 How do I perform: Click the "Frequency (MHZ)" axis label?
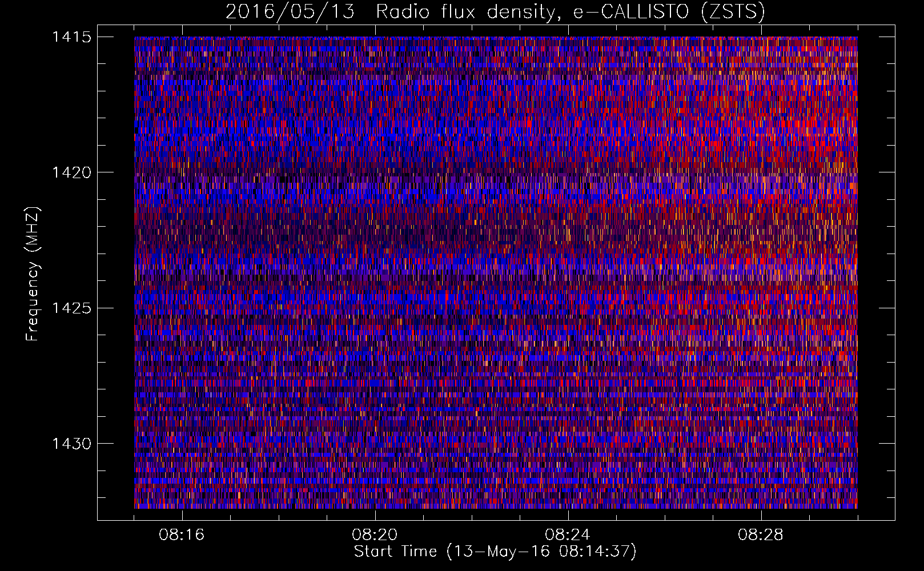pos(33,274)
